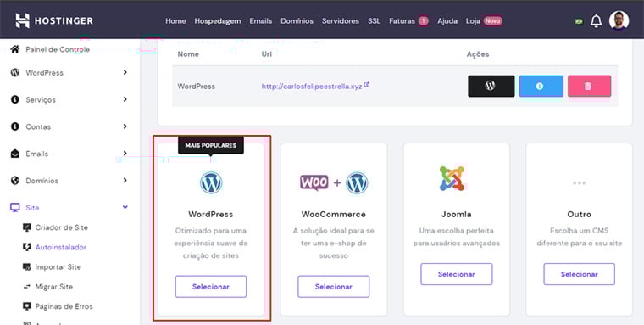644x325 pixels.
Task: Open external link icon beside site URL
Action: (x=366, y=85)
